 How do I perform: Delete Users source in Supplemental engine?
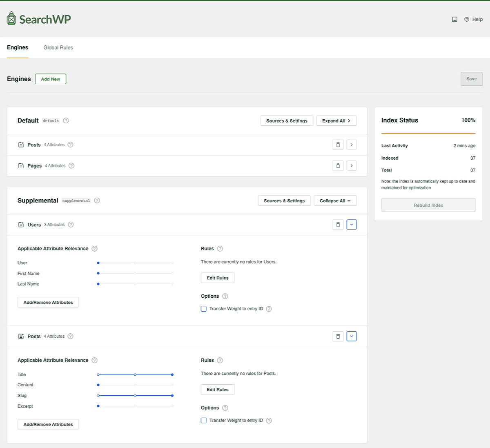pos(338,225)
